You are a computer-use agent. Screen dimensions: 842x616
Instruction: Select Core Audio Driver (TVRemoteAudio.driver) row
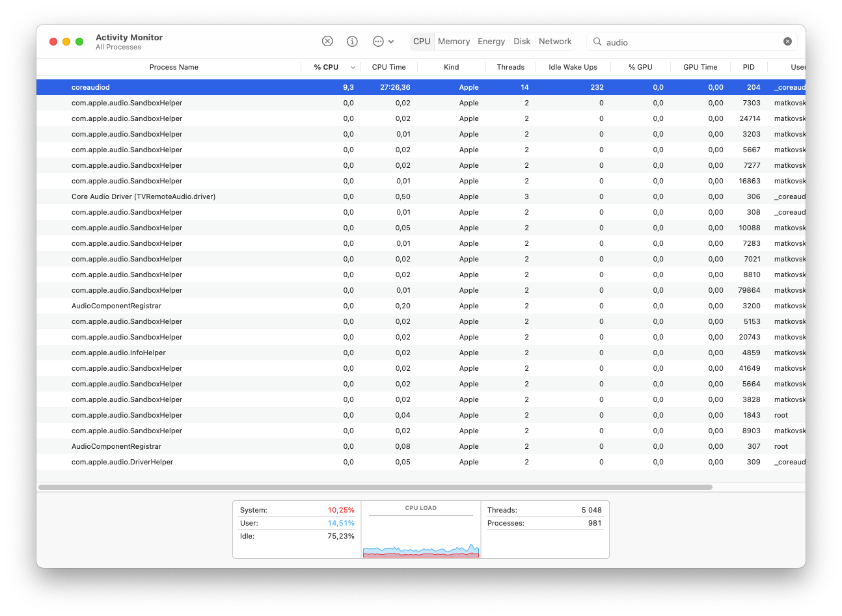(421, 196)
